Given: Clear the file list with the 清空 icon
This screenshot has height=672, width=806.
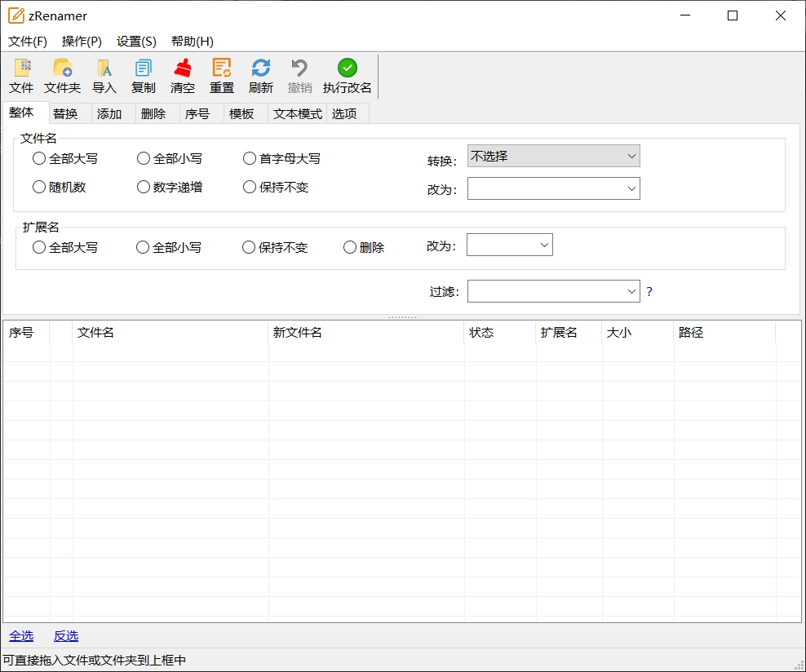Looking at the screenshot, I should pyautogui.click(x=183, y=76).
